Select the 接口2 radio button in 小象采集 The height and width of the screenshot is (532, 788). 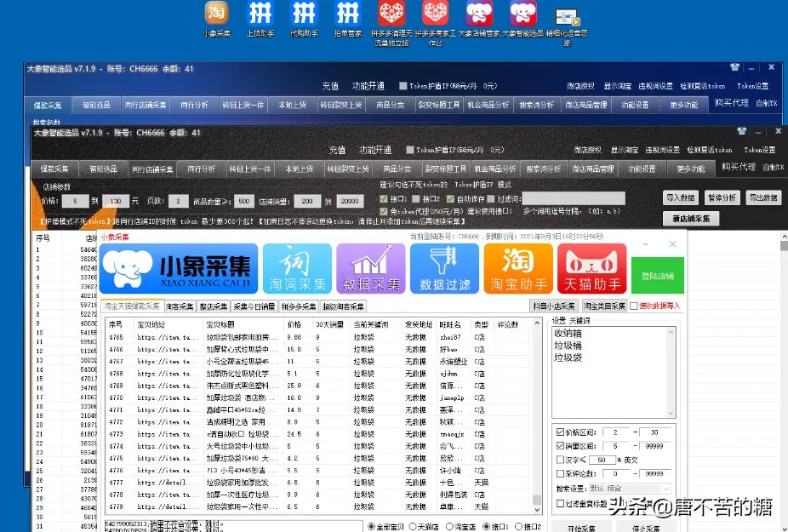tap(518, 527)
